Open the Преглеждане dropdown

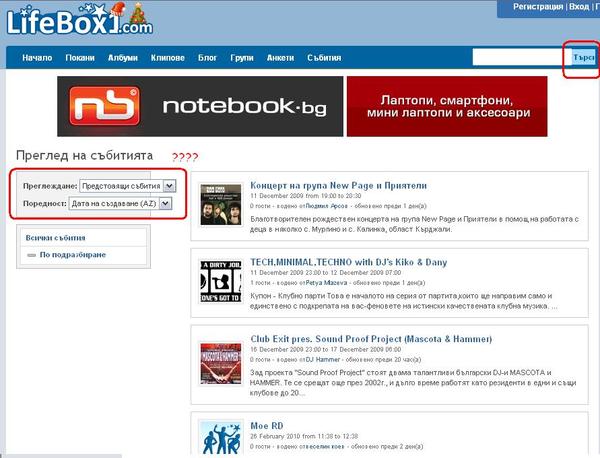coord(127,186)
